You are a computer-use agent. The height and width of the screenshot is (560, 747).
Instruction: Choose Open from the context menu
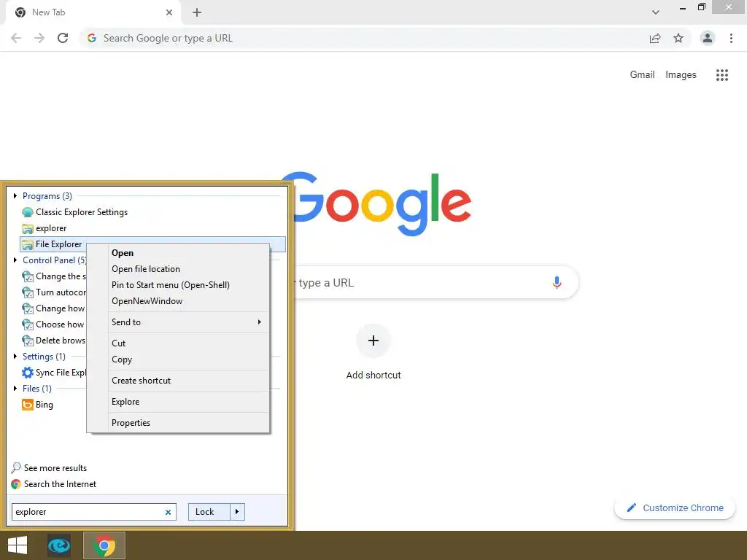tap(179, 253)
